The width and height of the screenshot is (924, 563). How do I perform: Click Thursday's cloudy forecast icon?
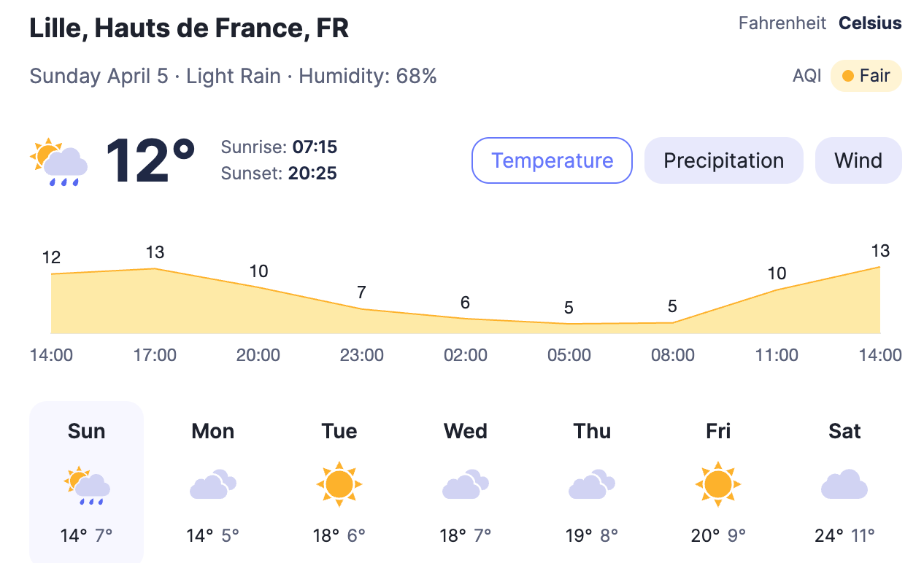click(x=592, y=485)
